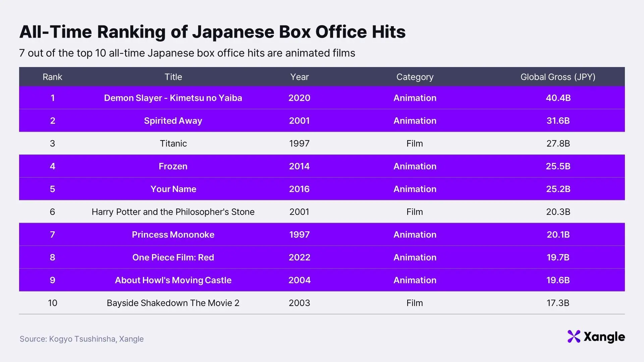Click the 19.6B gross value
This screenshot has width=644, height=362.
(x=558, y=280)
